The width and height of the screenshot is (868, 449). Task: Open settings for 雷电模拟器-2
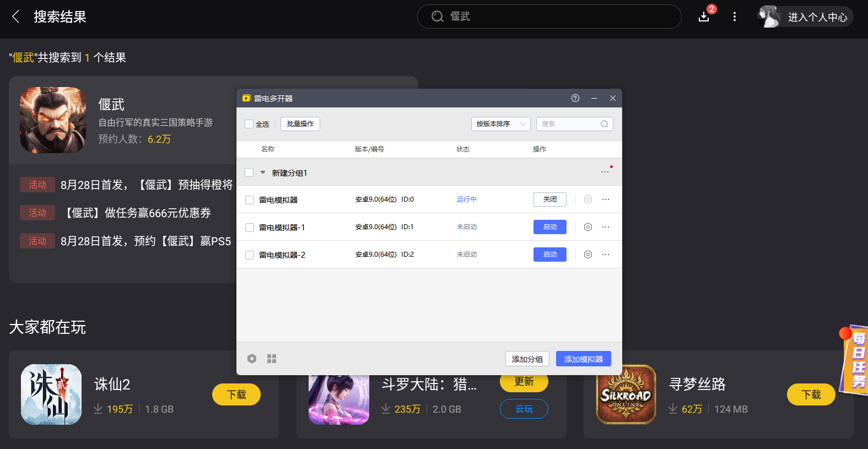coord(588,255)
